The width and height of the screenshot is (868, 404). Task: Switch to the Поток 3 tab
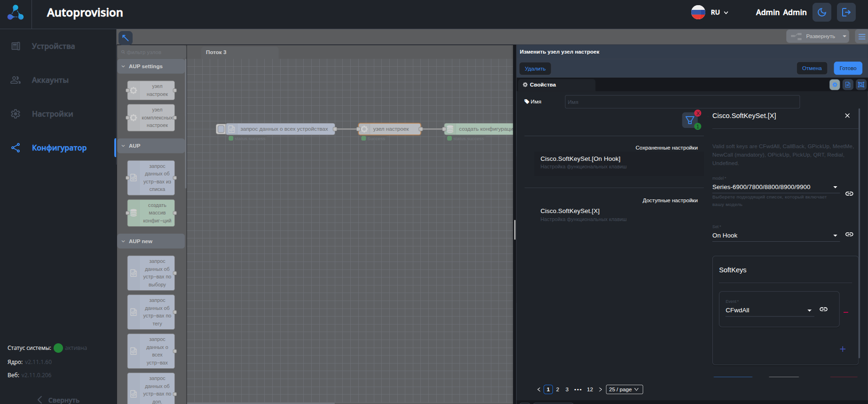[x=216, y=52]
